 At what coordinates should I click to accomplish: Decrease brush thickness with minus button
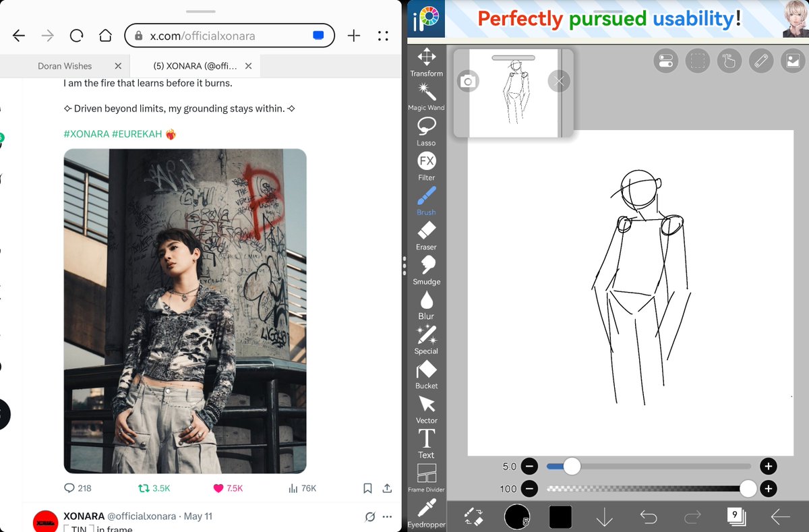tap(529, 466)
